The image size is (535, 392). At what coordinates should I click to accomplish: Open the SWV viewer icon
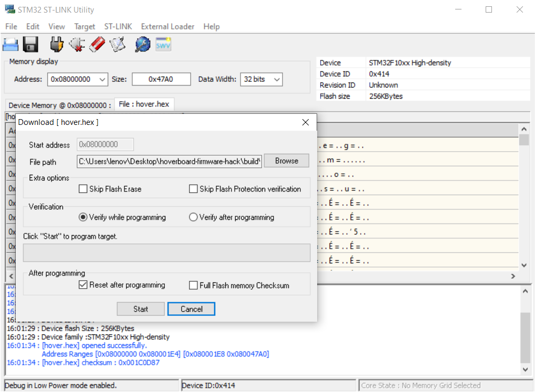click(x=163, y=44)
